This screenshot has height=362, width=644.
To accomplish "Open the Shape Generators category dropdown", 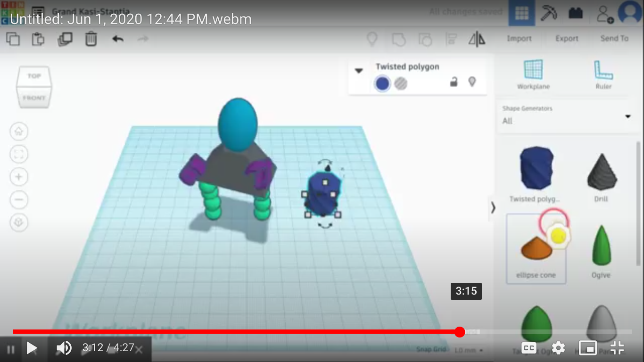I will pos(566,115).
